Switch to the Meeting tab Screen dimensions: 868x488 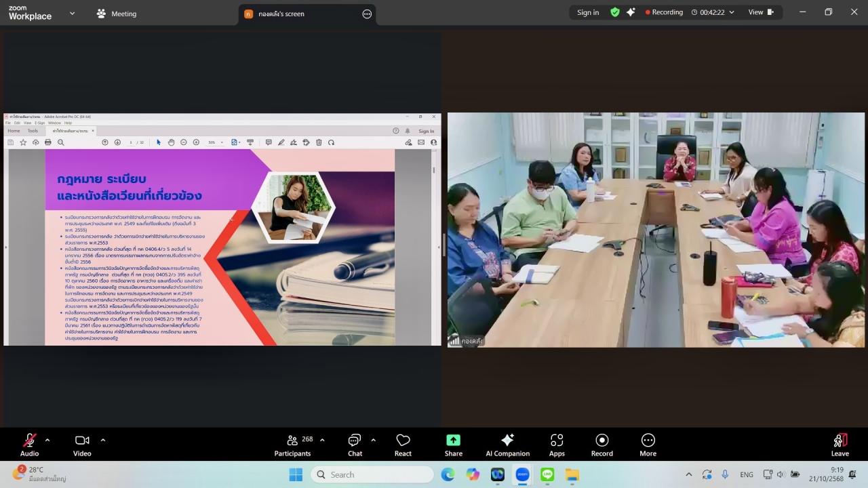point(117,14)
